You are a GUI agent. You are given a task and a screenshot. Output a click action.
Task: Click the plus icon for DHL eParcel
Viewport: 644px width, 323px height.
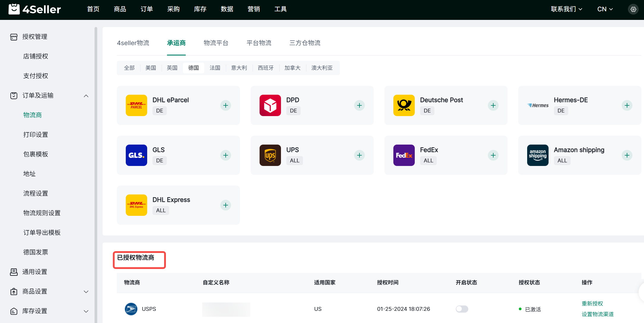226,105
